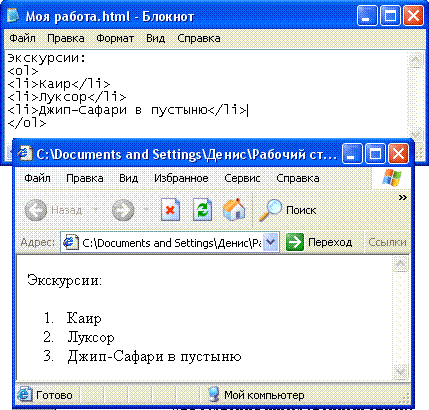This screenshot has width=429, height=410.
Task: Close the Internet Explorer window
Action: 399,153
